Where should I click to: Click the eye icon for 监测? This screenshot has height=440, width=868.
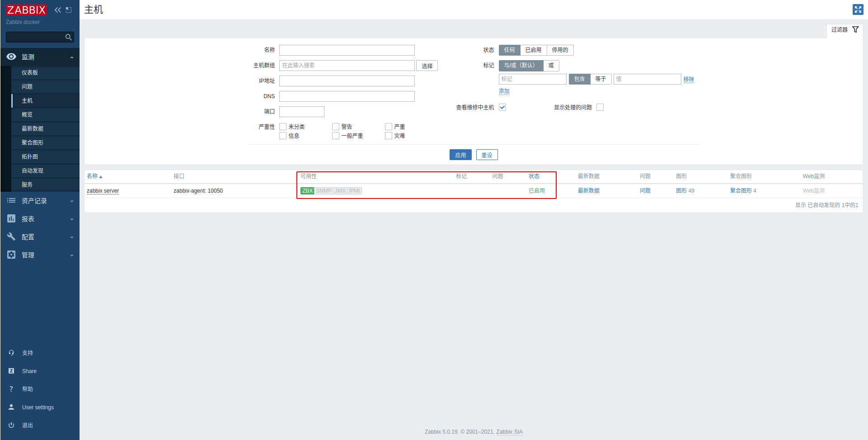(11, 57)
